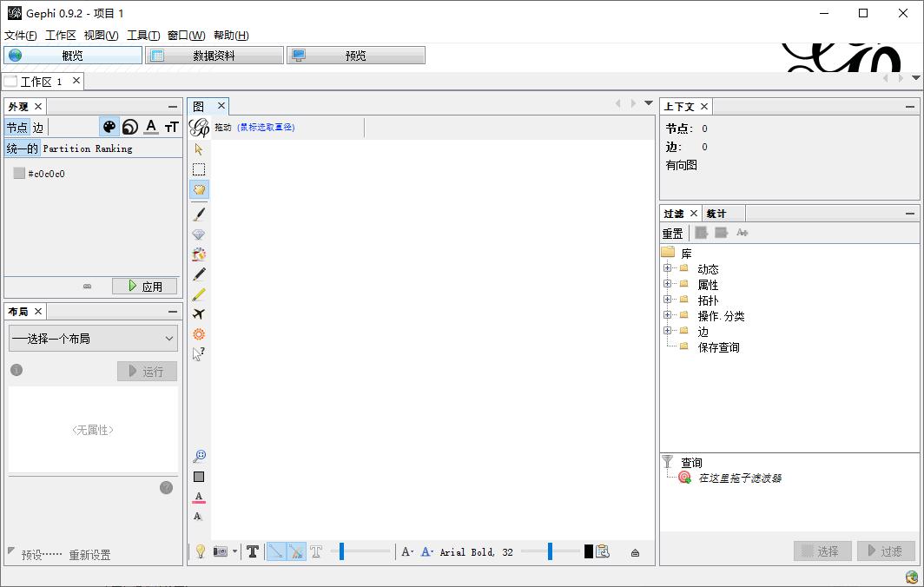Click the layout info icon

pyautogui.click(x=16, y=370)
